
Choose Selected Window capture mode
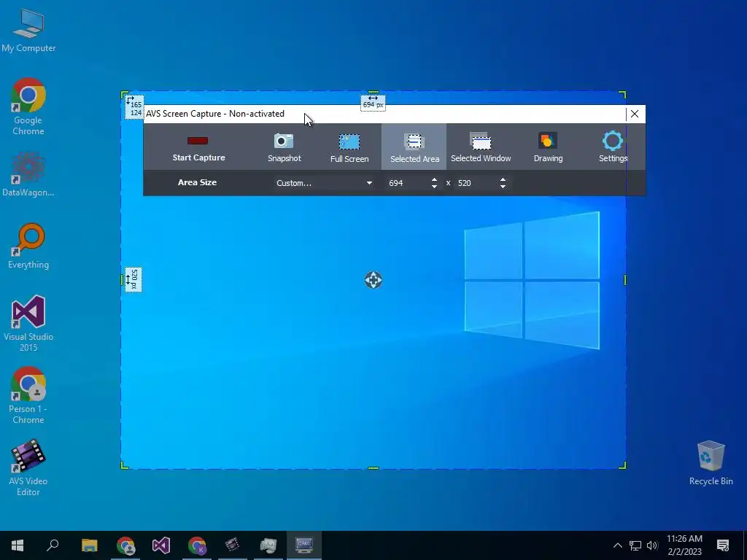point(481,148)
